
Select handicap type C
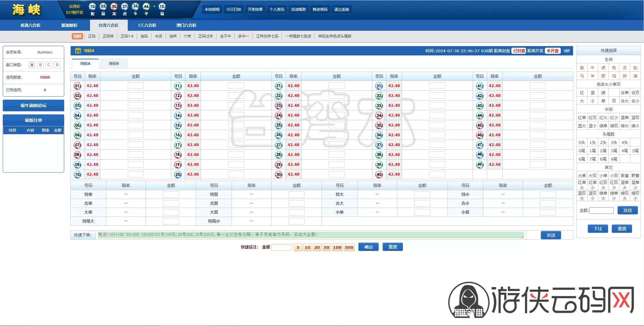click(x=49, y=65)
